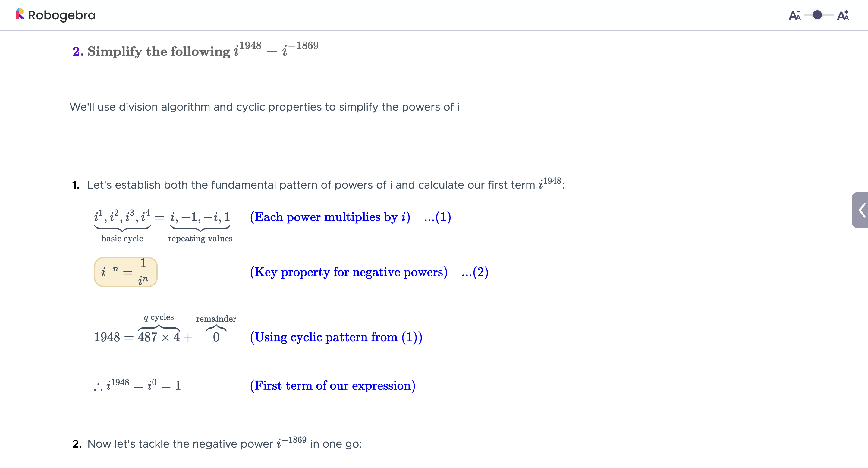Click 'Key property for negative powers' annotation
868x468 pixels.
(348, 272)
